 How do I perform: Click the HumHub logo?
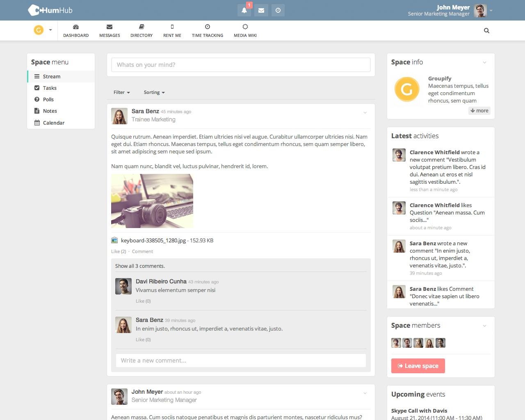[x=50, y=10]
